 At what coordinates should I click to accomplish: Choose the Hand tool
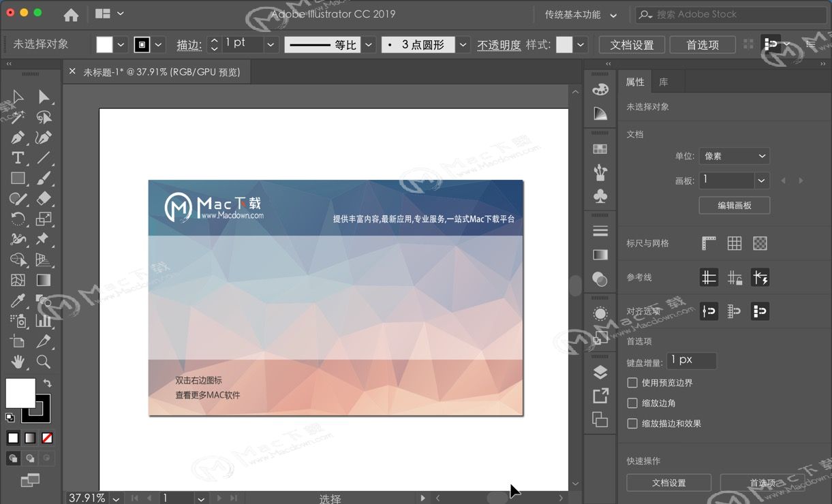click(18, 362)
